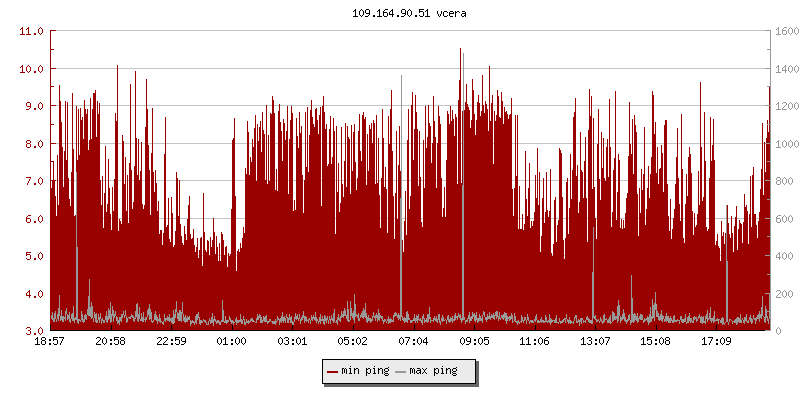Click the gray max ping legend swatch
The height and width of the screenshot is (400, 800).
401,371
